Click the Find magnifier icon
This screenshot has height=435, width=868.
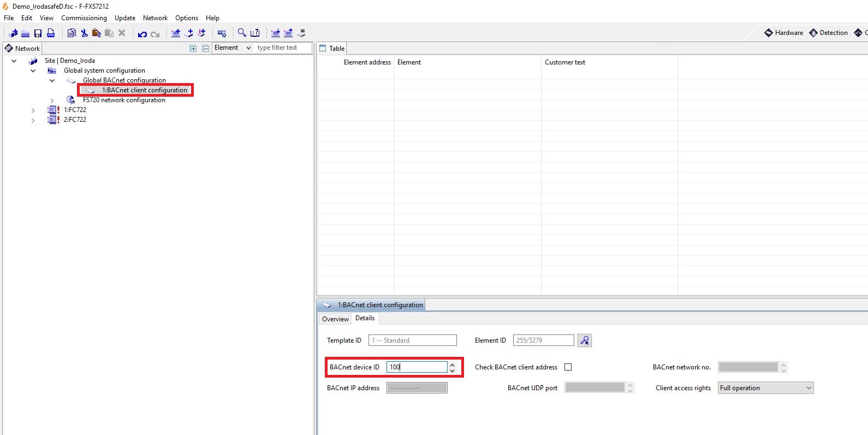(242, 33)
